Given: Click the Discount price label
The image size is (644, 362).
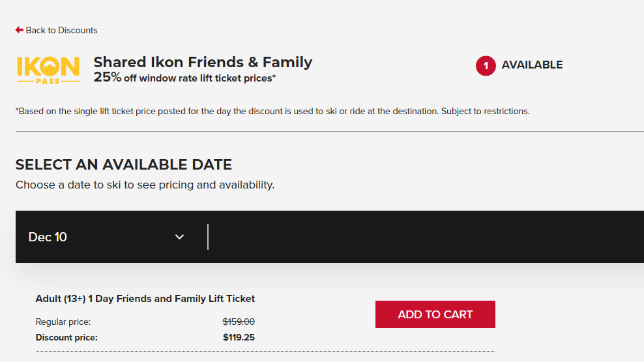Looking at the screenshot, I should pos(66,337).
